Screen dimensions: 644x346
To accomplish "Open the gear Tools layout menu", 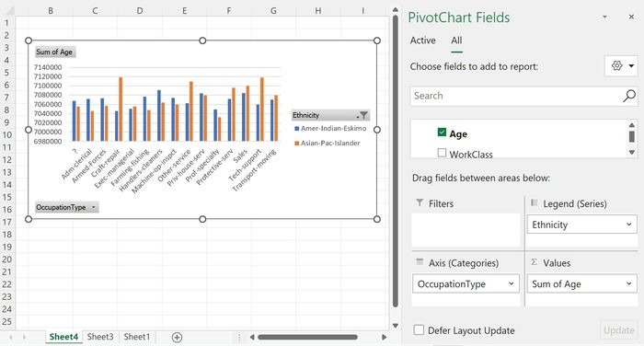I will point(621,65).
